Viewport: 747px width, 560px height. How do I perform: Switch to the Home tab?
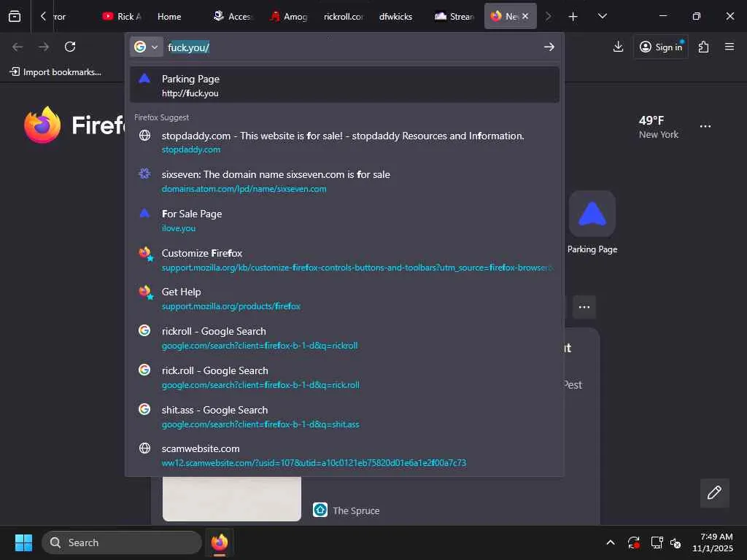[x=169, y=16]
